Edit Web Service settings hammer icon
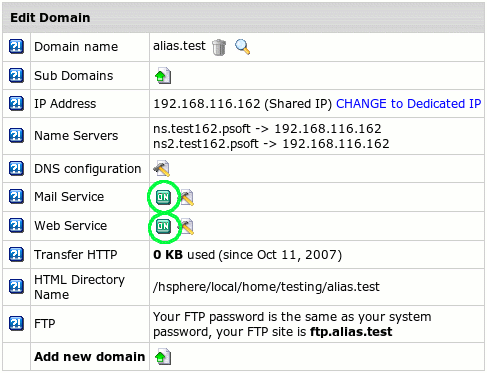Image resolution: width=487 pixels, height=373 pixels. (x=187, y=226)
